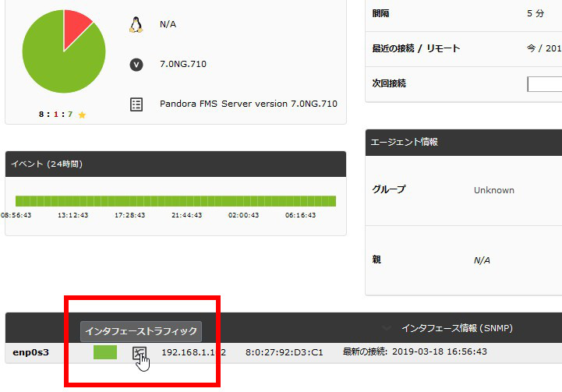Click the 06:16:43 time label
The height and width of the screenshot is (392, 562).
tap(300, 215)
